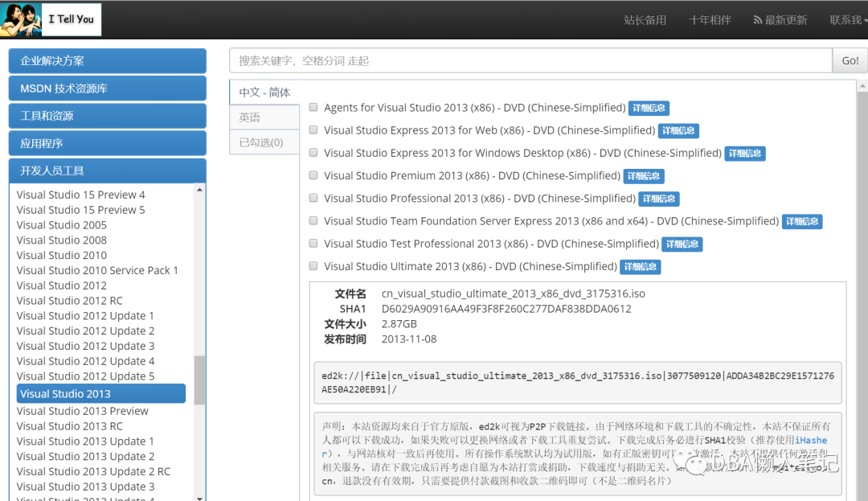Expand the 工具和资源 category
Image resolution: width=868 pixels, height=501 pixels.
[108, 116]
